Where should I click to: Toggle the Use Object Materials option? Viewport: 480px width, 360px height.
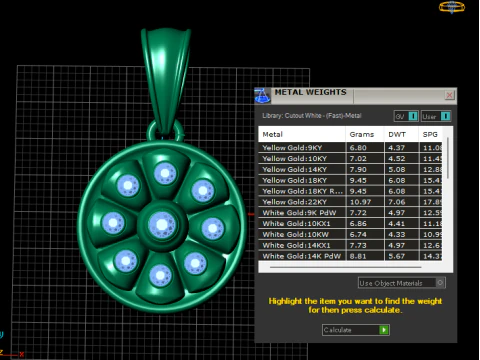[x=402, y=283]
